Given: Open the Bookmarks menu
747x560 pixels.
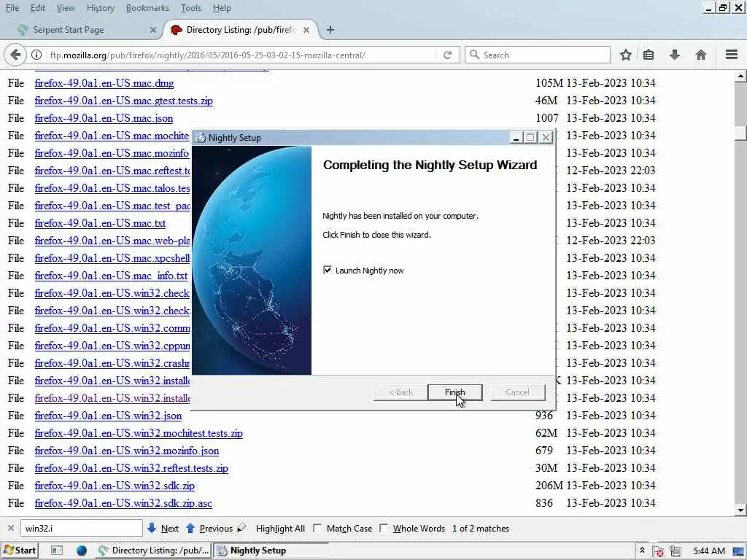Looking at the screenshot, I should point(147,8).
